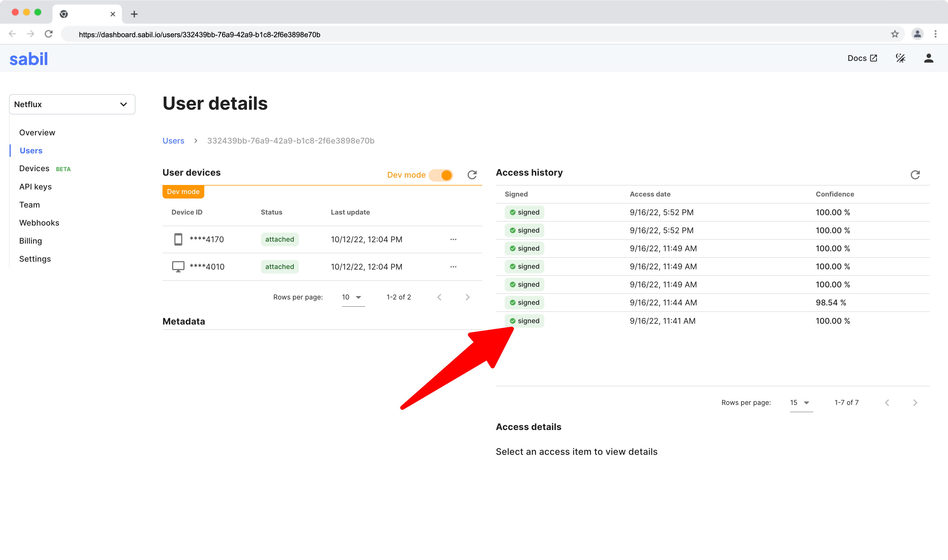948x560 pixels.
Task: Click device ID ****4170
Action: pyautogui.click(x=207, y=239)
